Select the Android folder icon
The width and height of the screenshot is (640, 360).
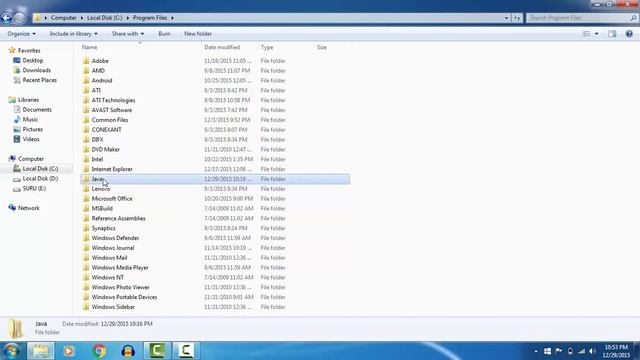(x=86, y=80)
